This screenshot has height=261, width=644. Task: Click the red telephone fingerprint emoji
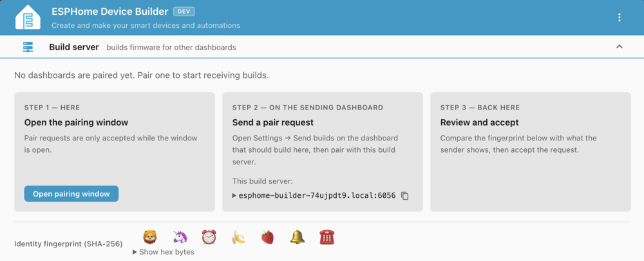[x=327, y=237]
